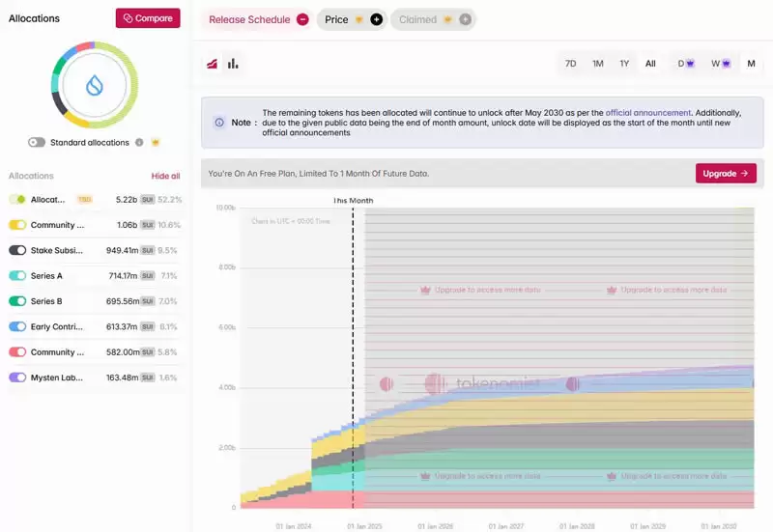Toggle the Standard allocations switch
The width and height of the screenshot is (773, 532).
[x=37, y=142]
